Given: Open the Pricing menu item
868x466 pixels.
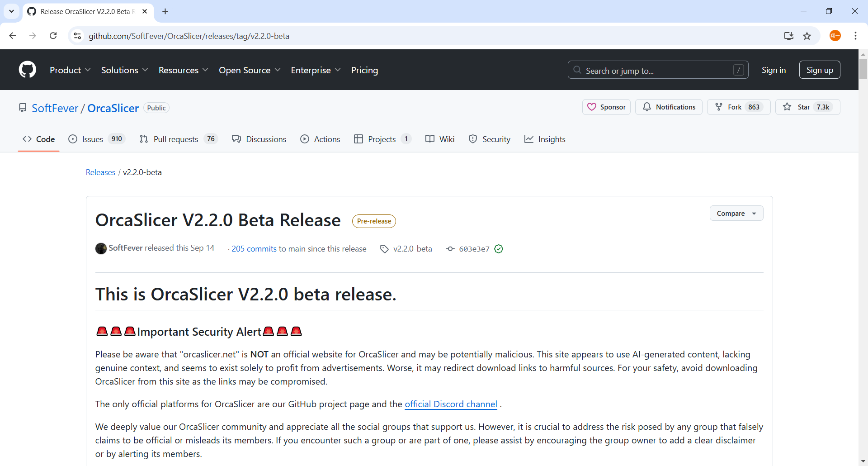Looking at the screenshot, I should pyautogui.click(x=364, y=70).
